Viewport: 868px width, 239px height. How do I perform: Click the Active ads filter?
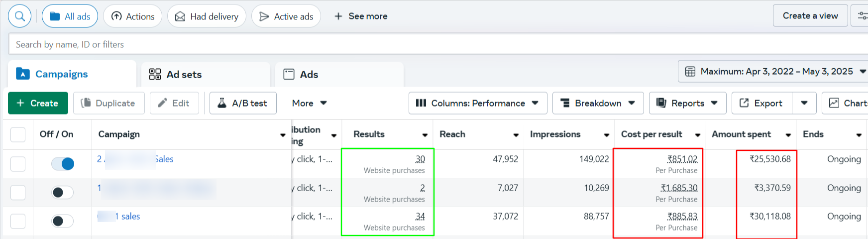click(x=286, y=16)
